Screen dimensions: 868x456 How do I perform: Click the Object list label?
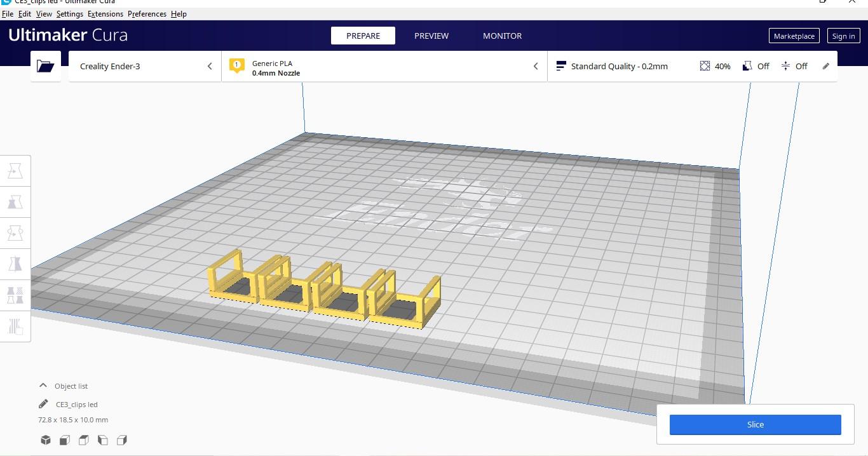[71, 386]
